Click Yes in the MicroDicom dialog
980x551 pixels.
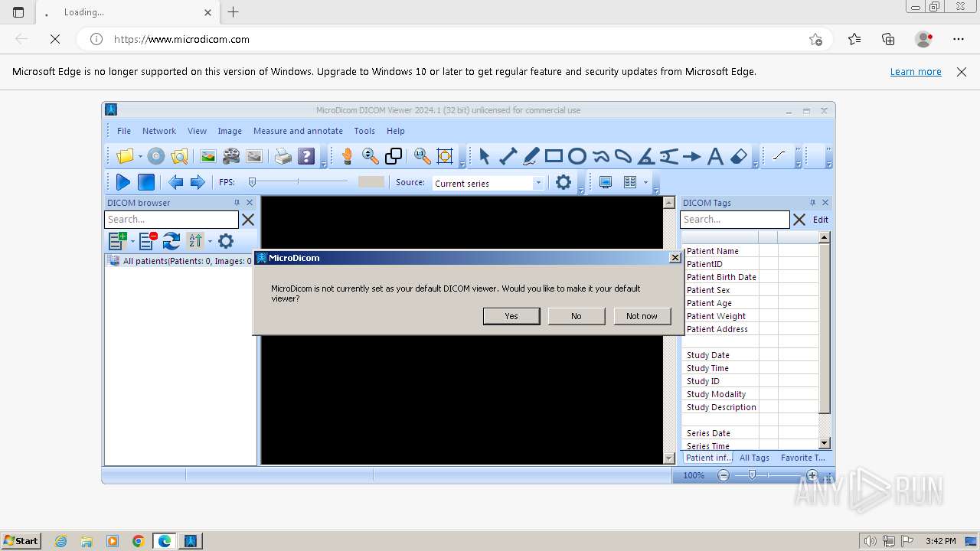(x=511, y=316)
